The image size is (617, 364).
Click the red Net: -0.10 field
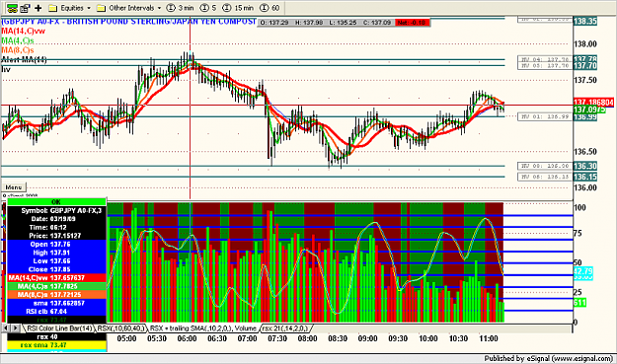point(412,23)
